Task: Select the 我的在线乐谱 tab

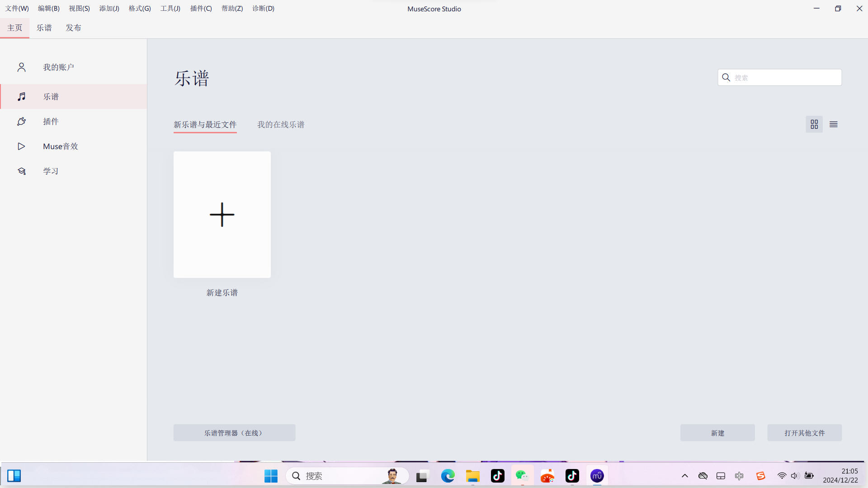Action: pos(281,125)
